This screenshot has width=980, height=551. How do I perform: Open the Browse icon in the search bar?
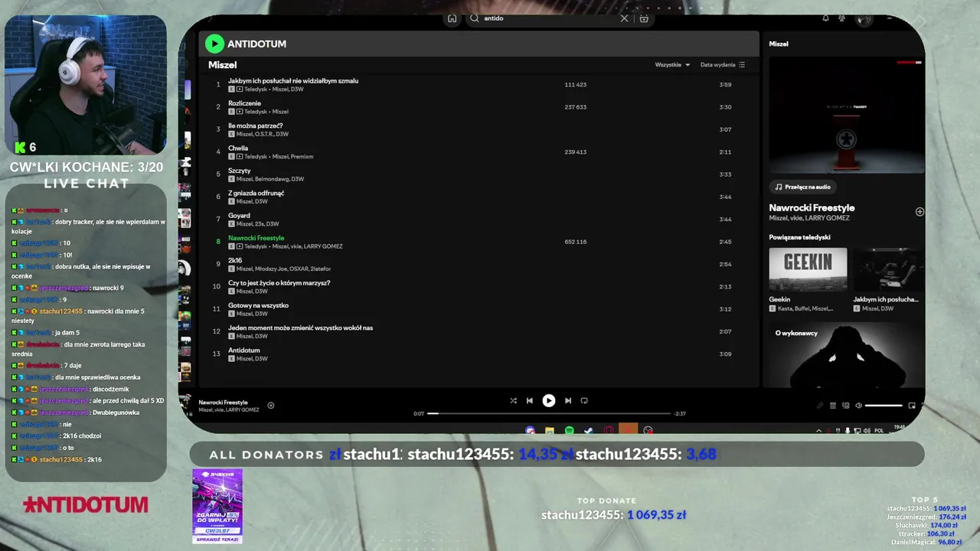pos(644,18)
